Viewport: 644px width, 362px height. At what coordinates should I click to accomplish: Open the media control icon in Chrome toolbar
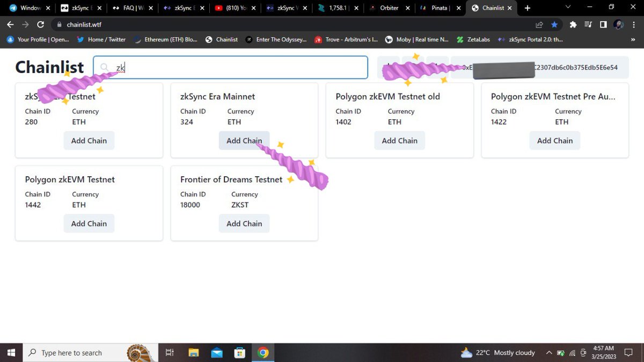588,25
